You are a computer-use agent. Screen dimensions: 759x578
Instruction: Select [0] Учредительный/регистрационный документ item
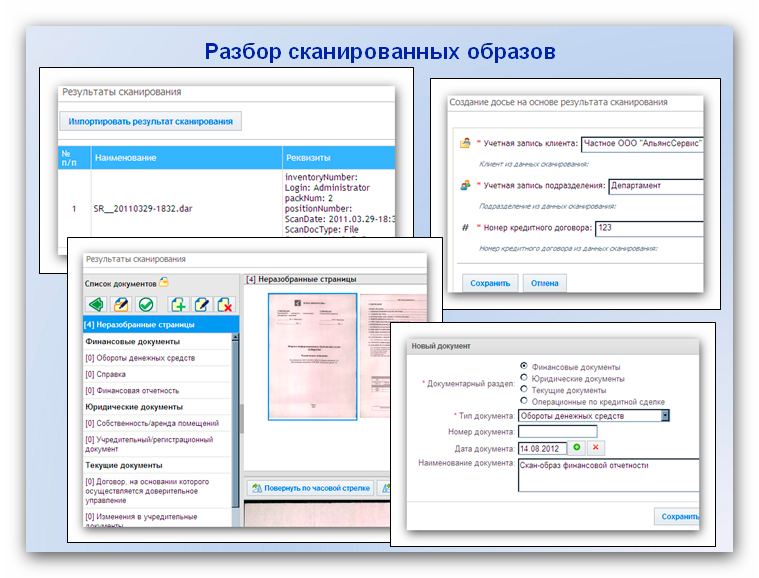click(x=157, y=444)
